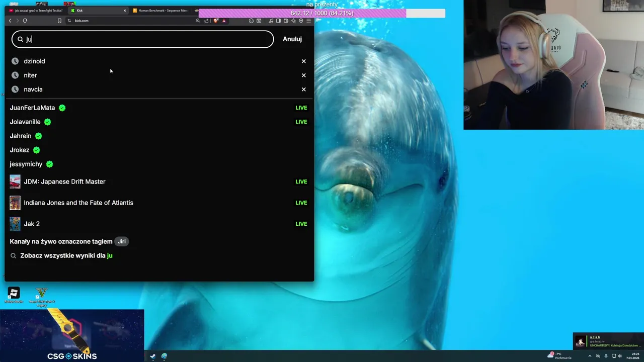
Task: Click the verified badge next to Jolavanille
Action: click(47, 122)
